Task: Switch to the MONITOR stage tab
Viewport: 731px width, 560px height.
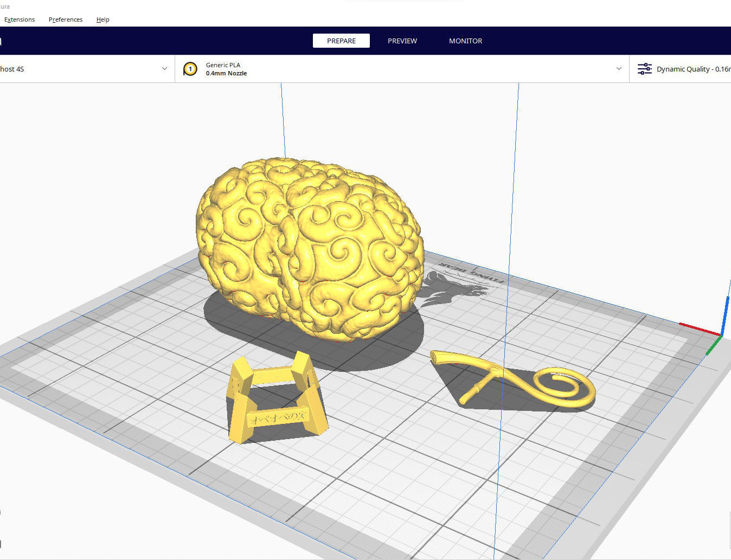Action: click(465, 41)
